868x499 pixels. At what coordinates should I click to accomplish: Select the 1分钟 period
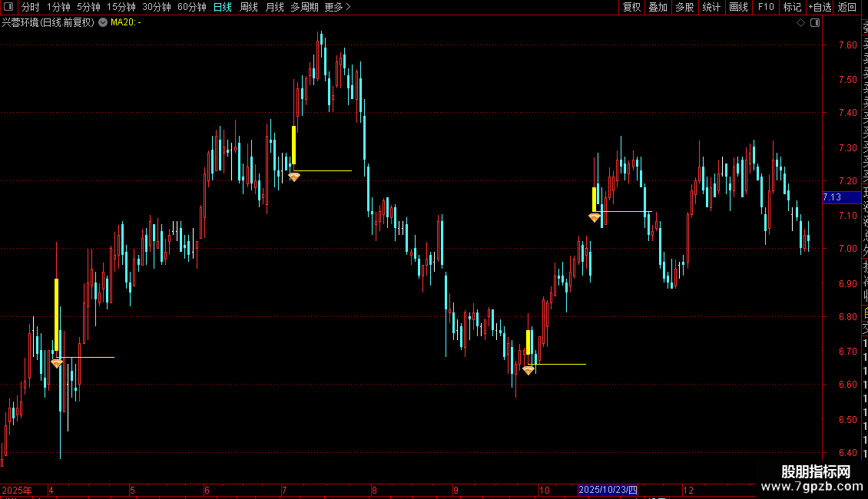pyautogui.click(x=58, y=7)
